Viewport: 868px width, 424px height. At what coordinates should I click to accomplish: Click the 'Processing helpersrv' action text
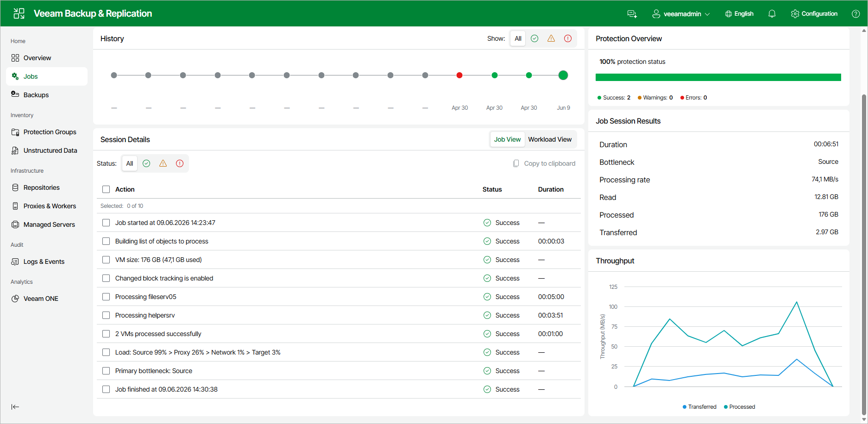click(x=145, y=315)
